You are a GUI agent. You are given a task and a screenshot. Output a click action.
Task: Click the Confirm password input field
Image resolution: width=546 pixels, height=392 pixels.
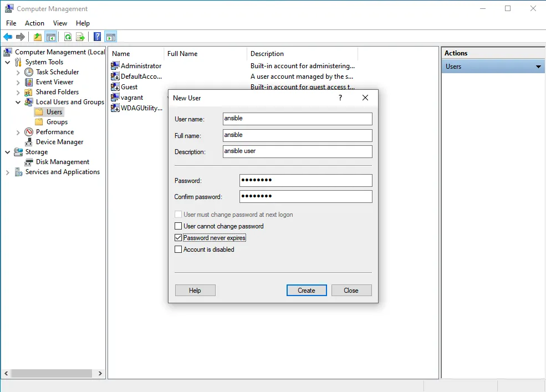[x=306, y=196]
